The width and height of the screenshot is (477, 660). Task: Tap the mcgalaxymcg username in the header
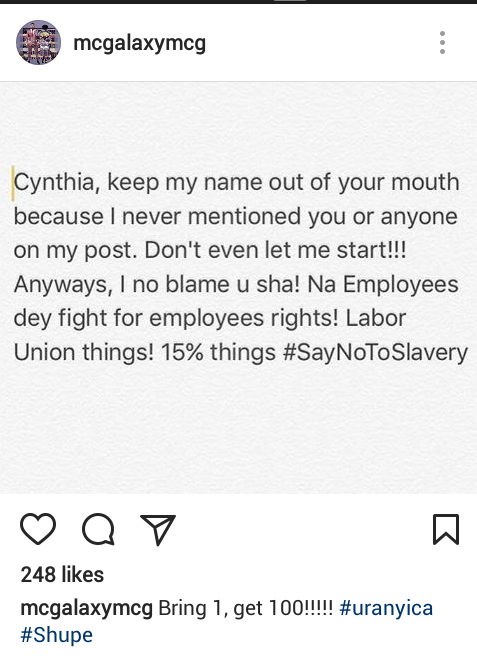tap(139, 43)
